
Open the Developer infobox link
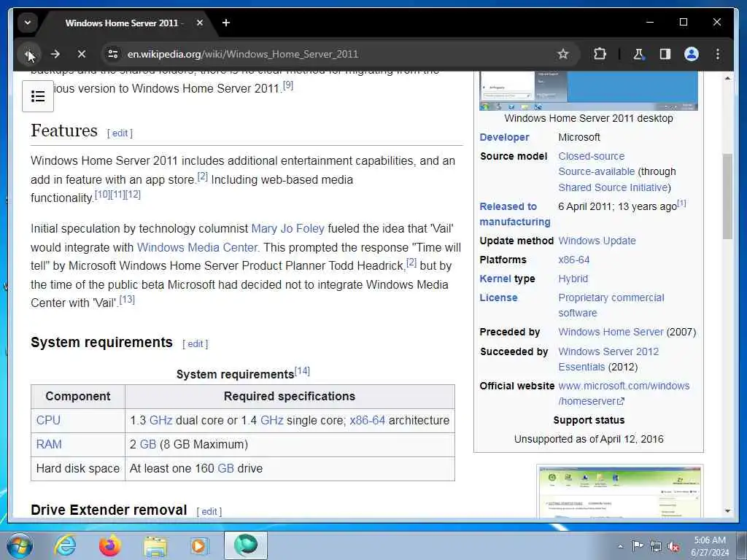(504, 137)
